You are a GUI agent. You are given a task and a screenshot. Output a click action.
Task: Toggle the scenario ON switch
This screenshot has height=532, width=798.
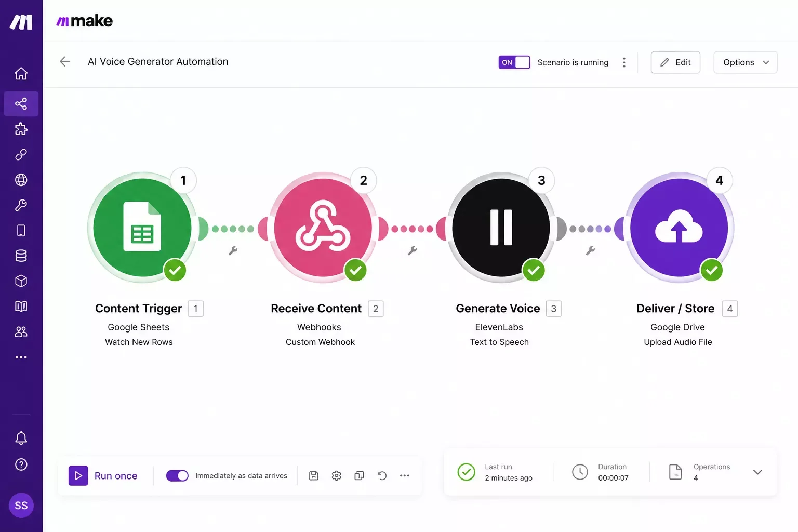click(x=514, y=62)
